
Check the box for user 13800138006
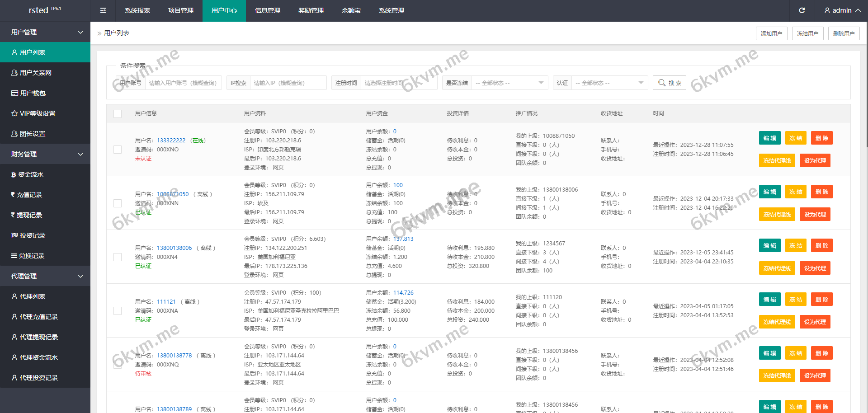point(118,257)
